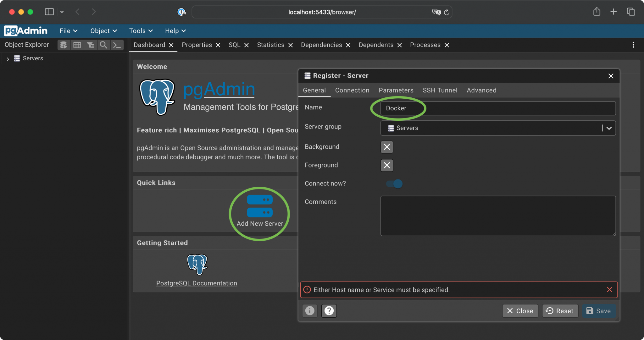
Task: Expand the Servers tree node
Action: tap(8, 59)
